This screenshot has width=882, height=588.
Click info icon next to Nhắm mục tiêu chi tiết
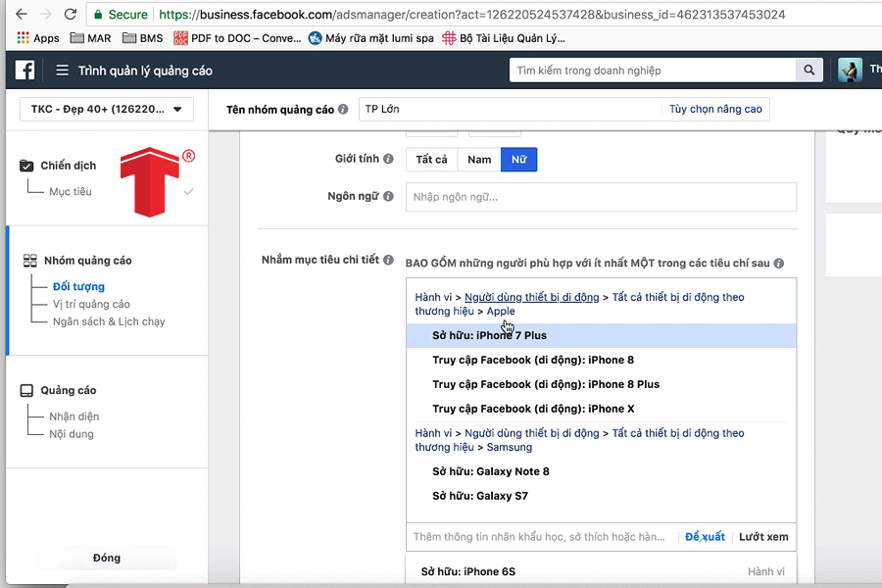(388, 260)
